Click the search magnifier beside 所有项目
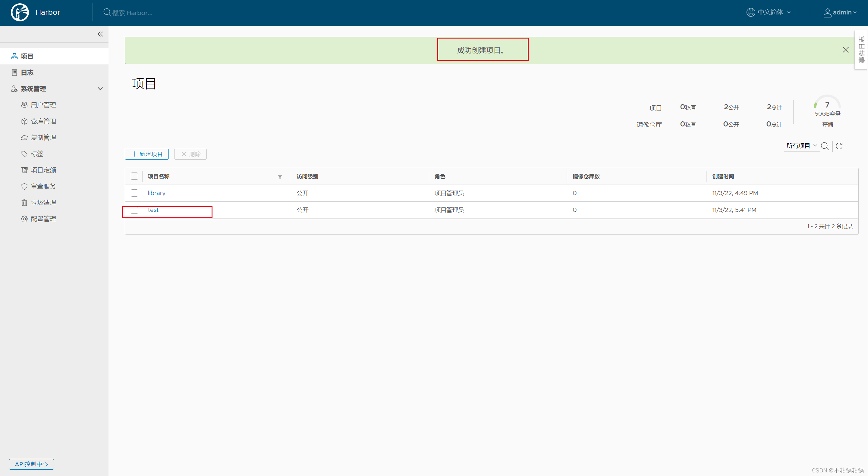868x476 pixels. tap(825, 146)
